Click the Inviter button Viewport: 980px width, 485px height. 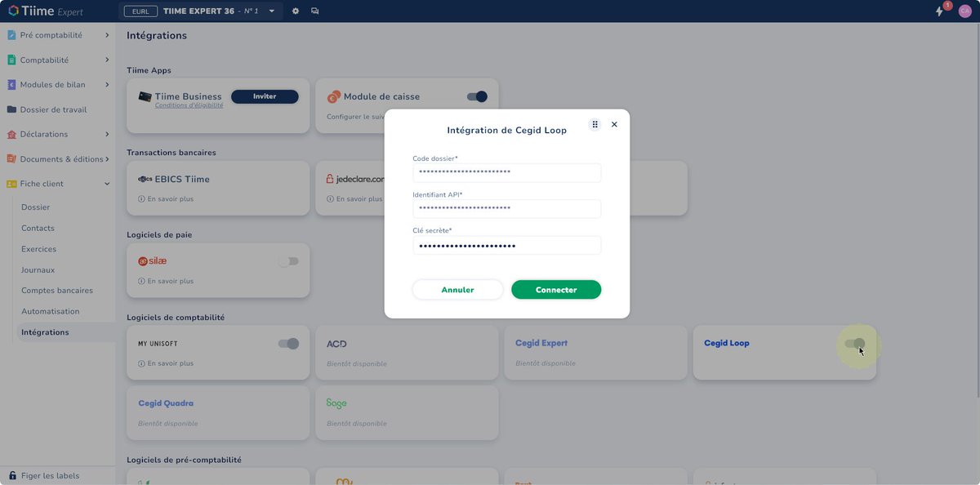[265, 96]
